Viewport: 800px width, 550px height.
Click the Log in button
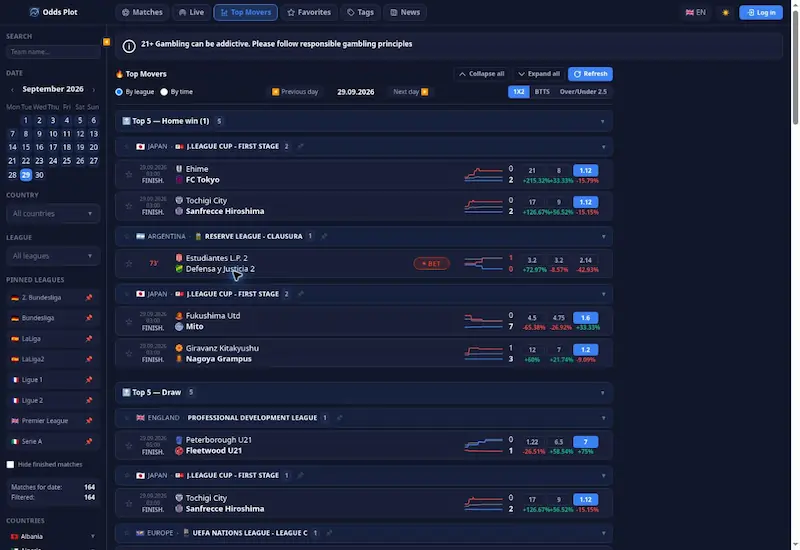coord(761,12)
